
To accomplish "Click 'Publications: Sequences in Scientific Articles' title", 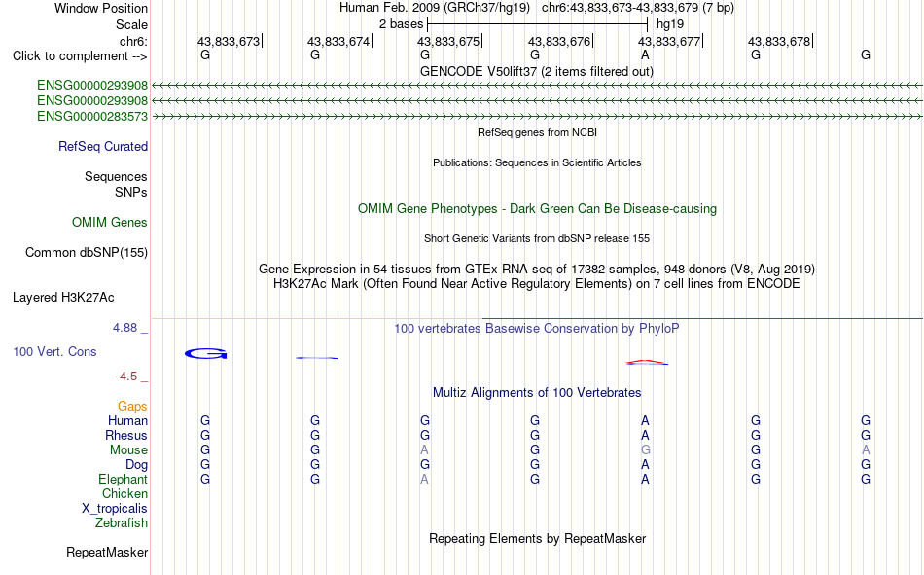I will click(x=537, y=162).
